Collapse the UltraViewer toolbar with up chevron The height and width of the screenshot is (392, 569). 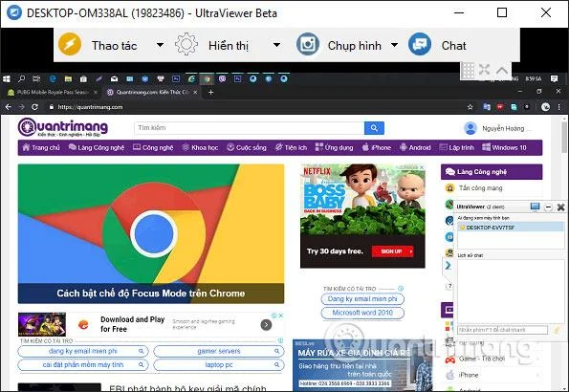tap(502, 70)
